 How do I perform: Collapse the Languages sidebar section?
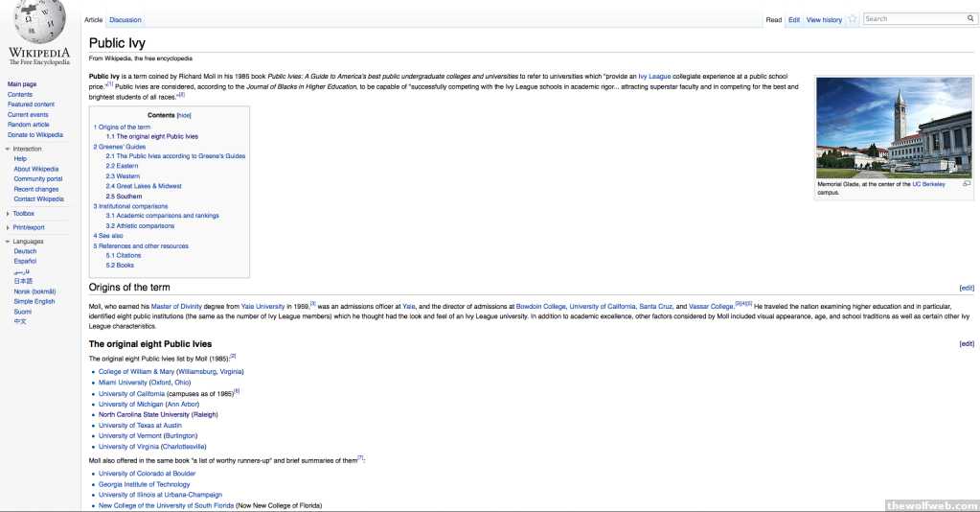click(8, 242)
